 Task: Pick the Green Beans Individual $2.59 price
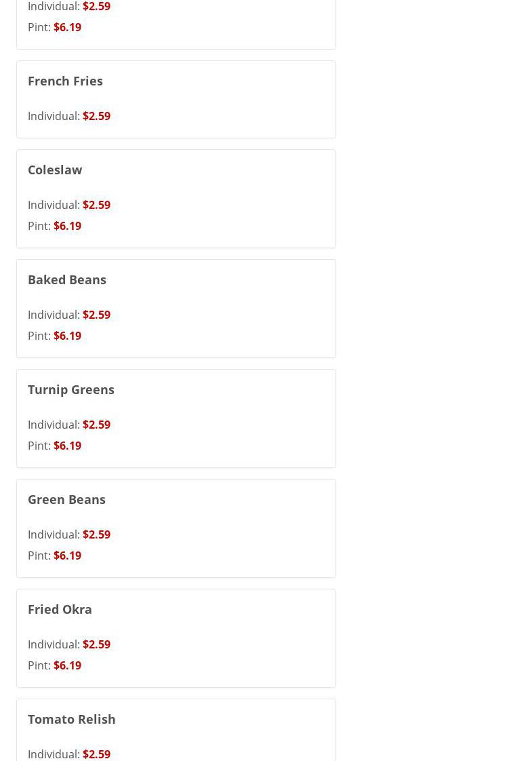click(96, 534)
